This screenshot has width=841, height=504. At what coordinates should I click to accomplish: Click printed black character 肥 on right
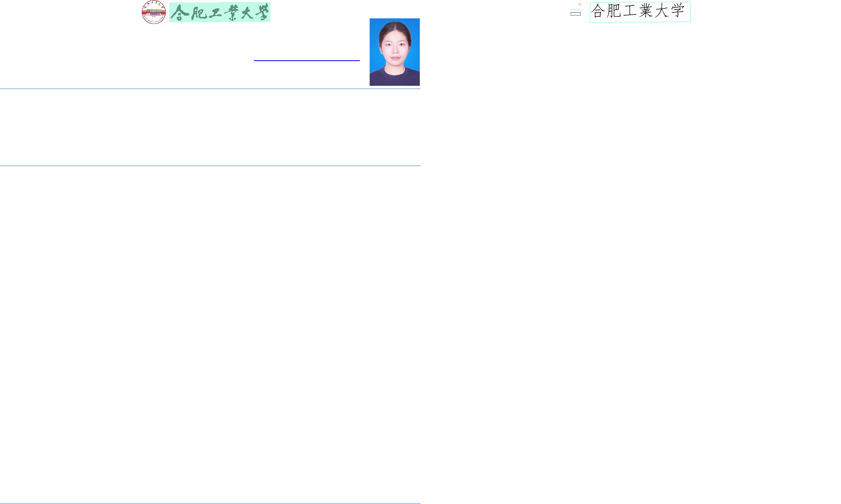click(x=614, y=11)
